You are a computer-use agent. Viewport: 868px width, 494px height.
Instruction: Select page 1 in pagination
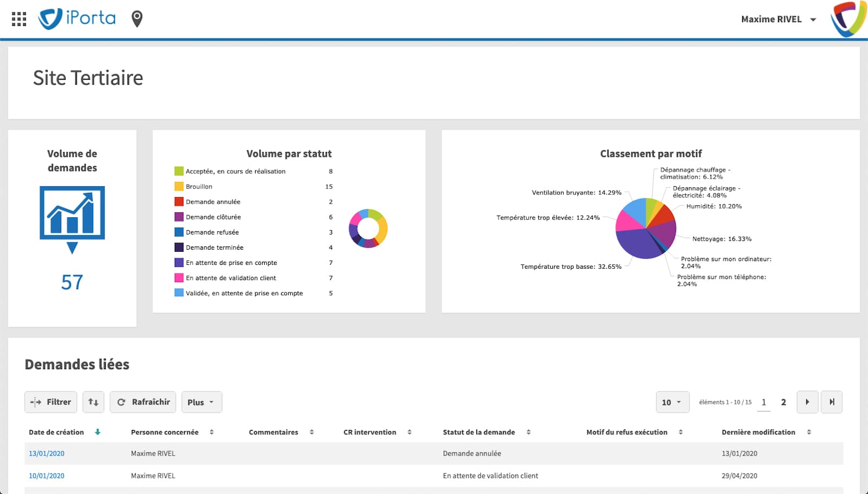point(764,402)
